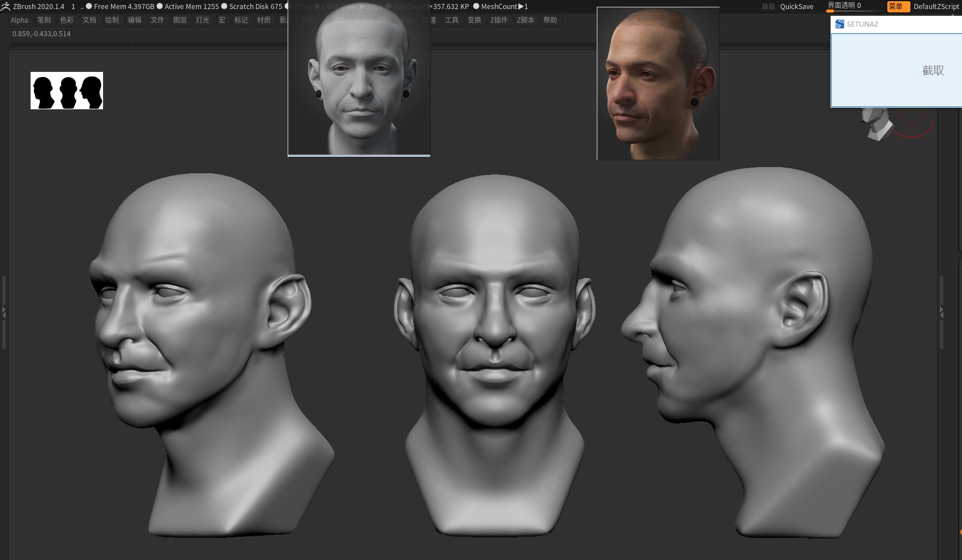The width and height of the screenshot is (962, 560).
Task: Open the 帮助 (Help) menu
Action: tap(550, 20)
